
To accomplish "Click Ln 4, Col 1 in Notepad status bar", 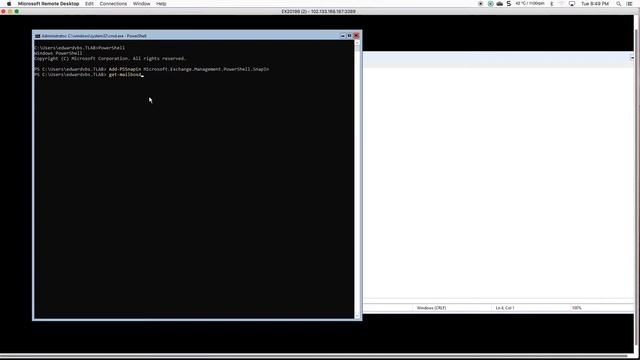I will coord(505,308).
